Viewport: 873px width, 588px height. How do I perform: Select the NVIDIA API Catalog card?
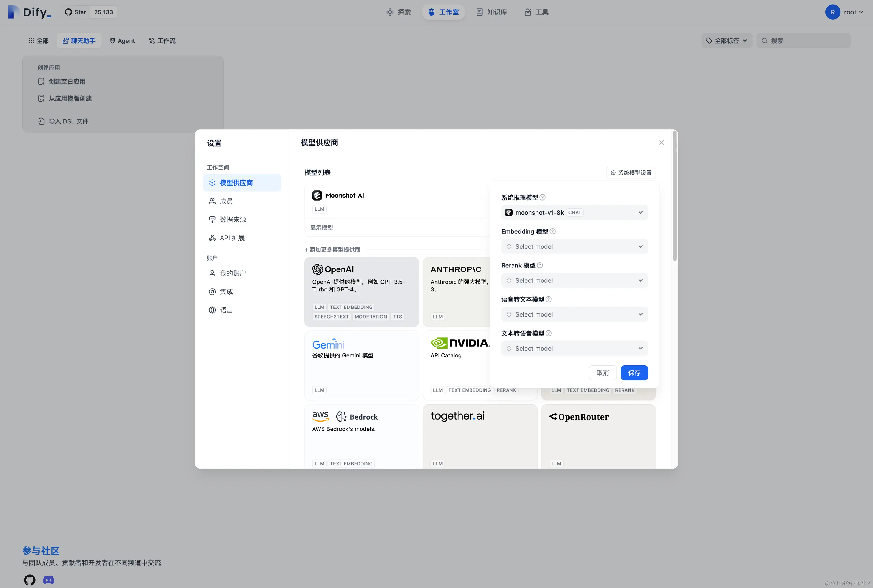457,365
